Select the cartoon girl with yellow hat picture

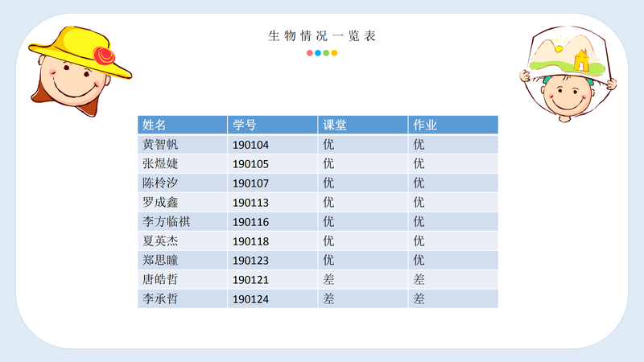80,72
